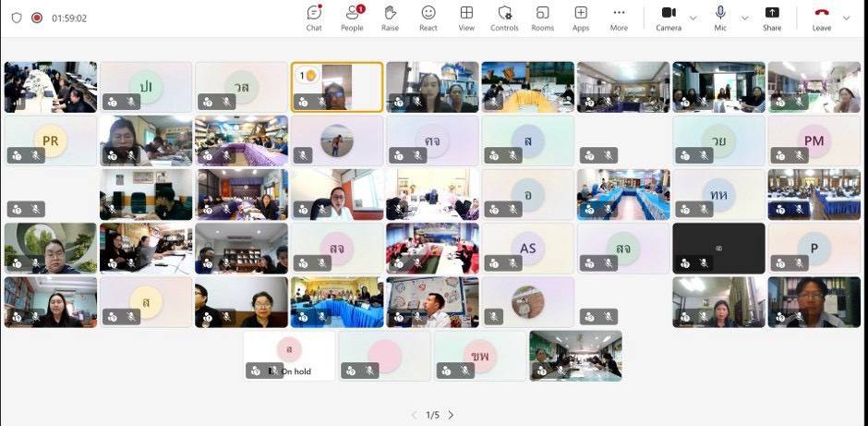Expand Camera device options arrow

(x=693, y=18)
